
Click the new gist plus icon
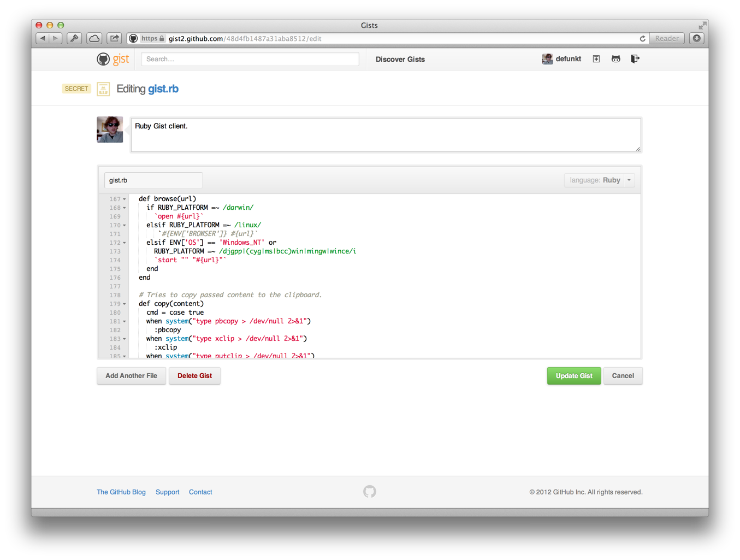[596, 59]
